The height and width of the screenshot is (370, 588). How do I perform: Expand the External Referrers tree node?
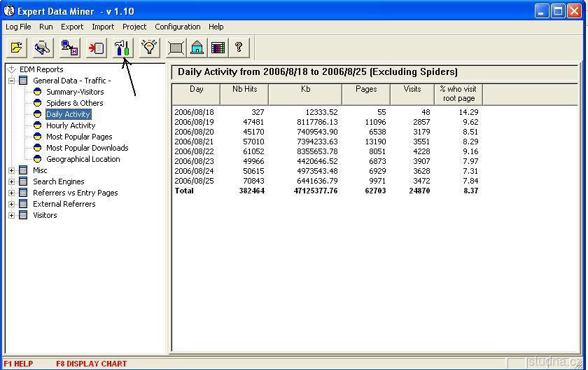(x=12, y=204)
